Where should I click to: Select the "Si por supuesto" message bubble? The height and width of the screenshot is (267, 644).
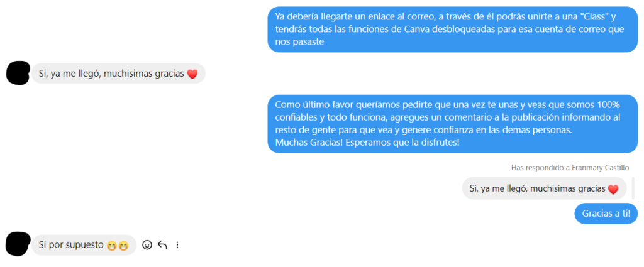[84, 245]
